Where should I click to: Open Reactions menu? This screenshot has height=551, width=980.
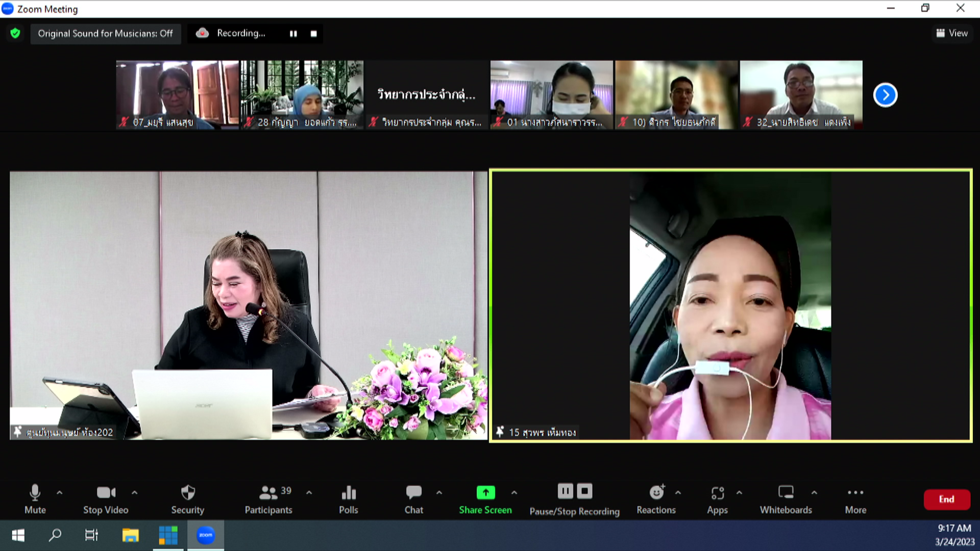coord(656,499)
